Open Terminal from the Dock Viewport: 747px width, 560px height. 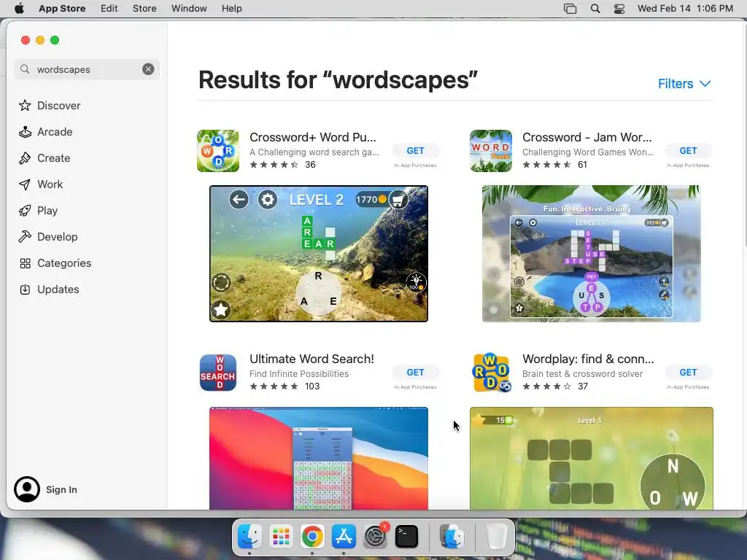407,536
